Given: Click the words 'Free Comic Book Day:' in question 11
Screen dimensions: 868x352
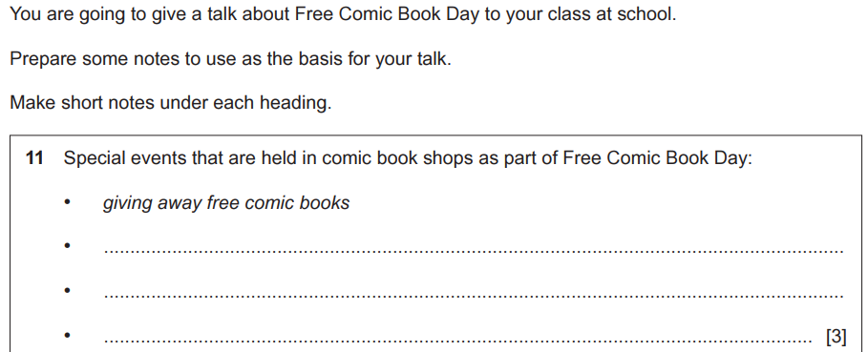Looking at the screenshot, I should (658, 158).
